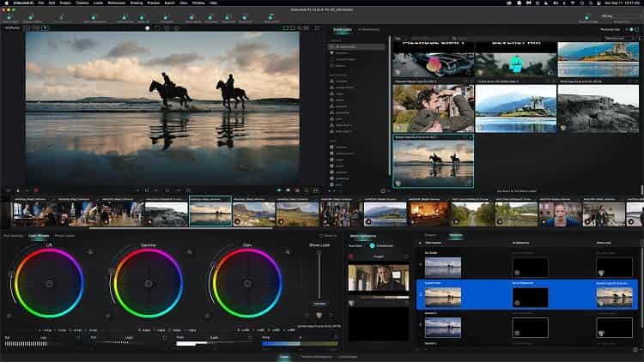
Task: Click the red dot icon right of the playback controls
Action: 297,190
